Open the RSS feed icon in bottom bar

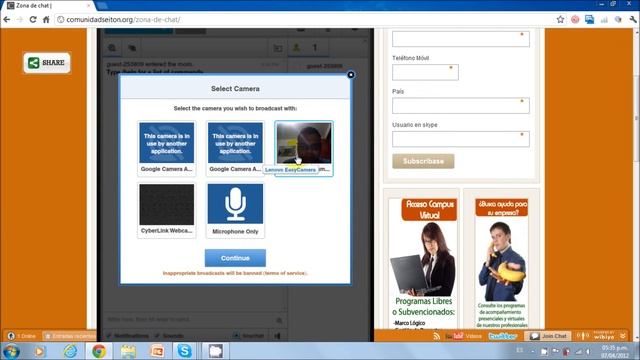click(x=437, y=336)
